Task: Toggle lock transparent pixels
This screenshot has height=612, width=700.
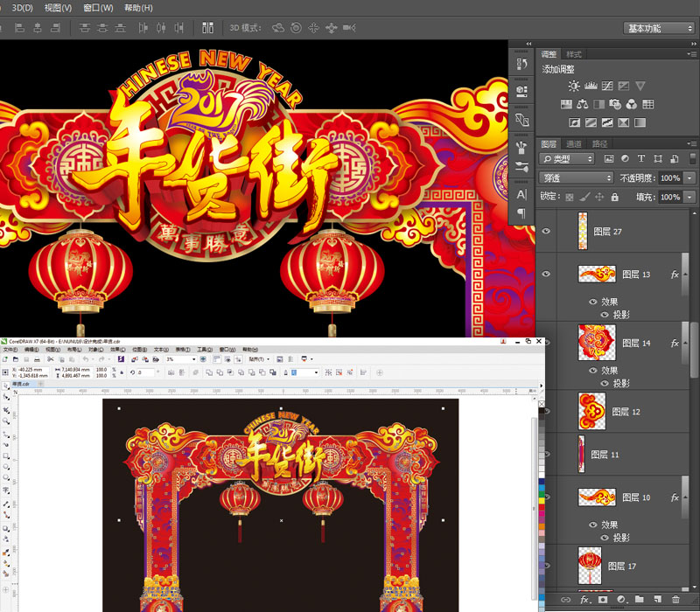Action: [x=570, y=197]
